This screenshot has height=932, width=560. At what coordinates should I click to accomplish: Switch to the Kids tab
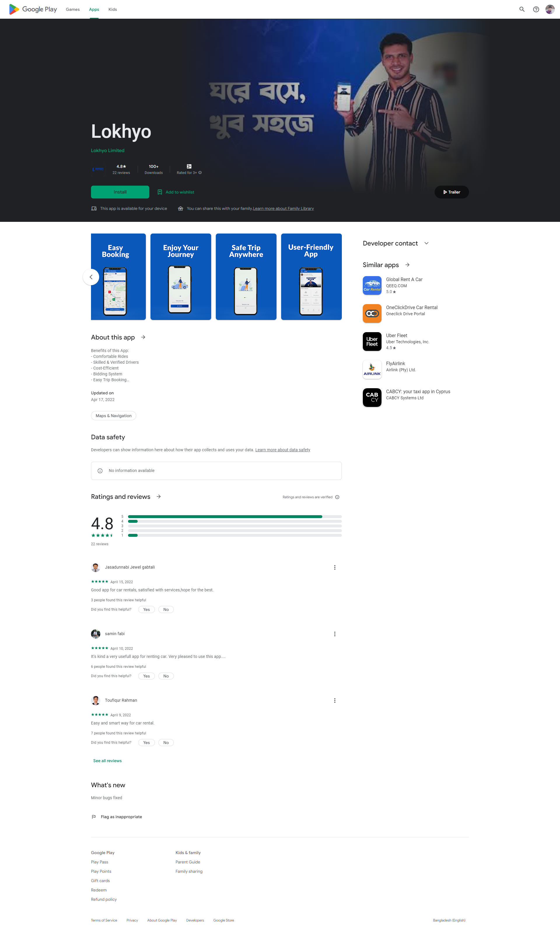tap(113, 9)
